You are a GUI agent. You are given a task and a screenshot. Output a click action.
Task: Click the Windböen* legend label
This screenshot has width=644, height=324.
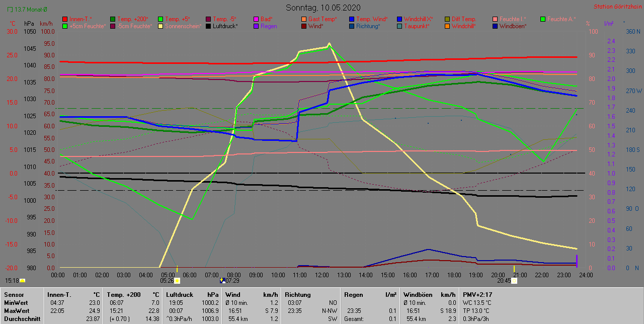[x=513, y=26]
